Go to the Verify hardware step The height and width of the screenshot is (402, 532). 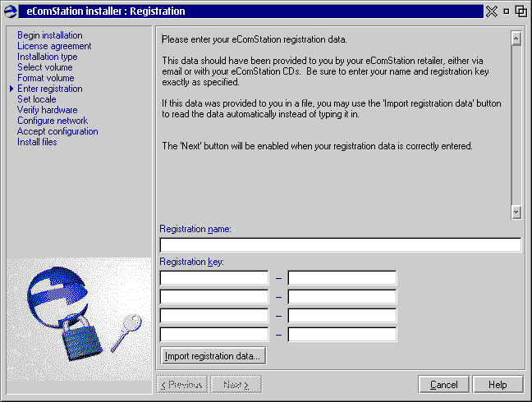pyautogui.click(x=47, y=110)
